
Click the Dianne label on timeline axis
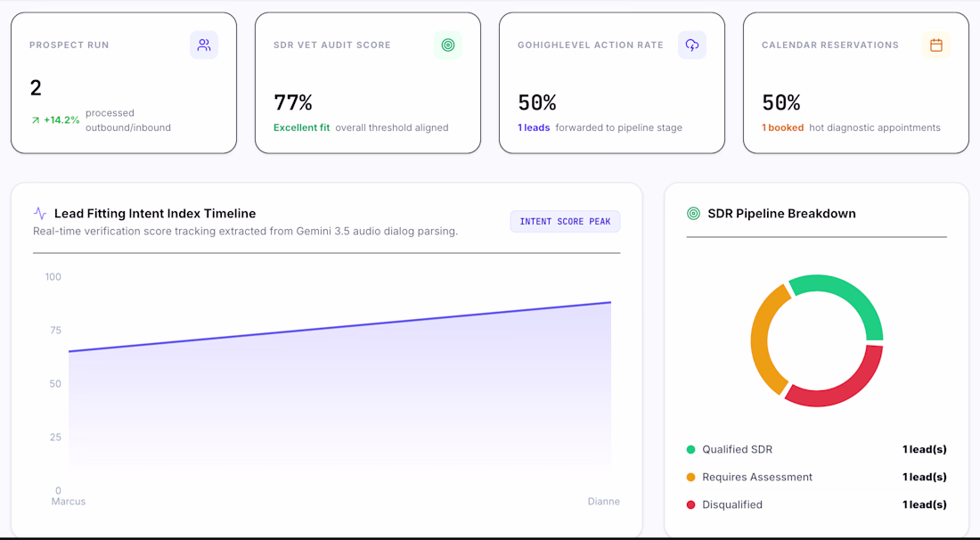point(604,502)
